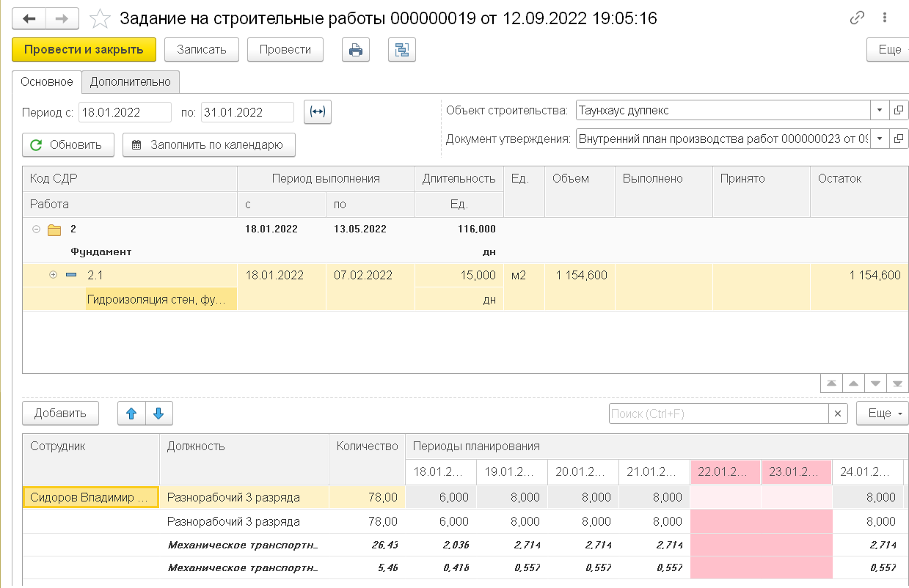Move row up with blue arrow

click(132, 414)
